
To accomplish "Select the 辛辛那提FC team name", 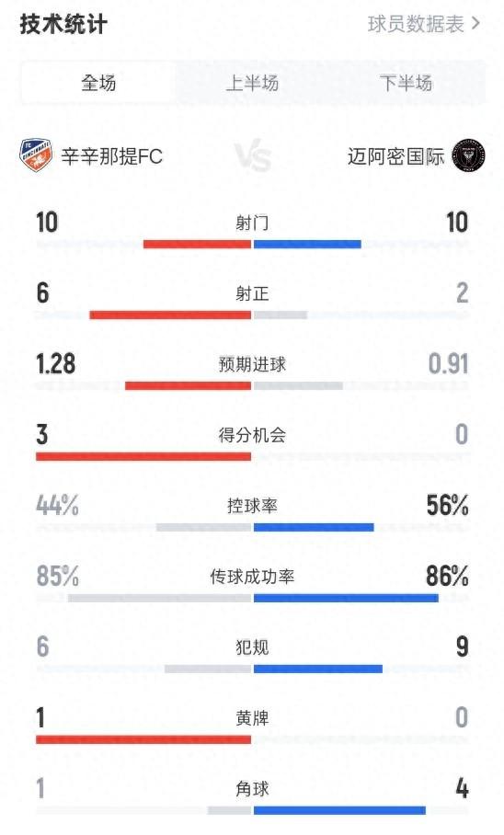I will point(111,156).
